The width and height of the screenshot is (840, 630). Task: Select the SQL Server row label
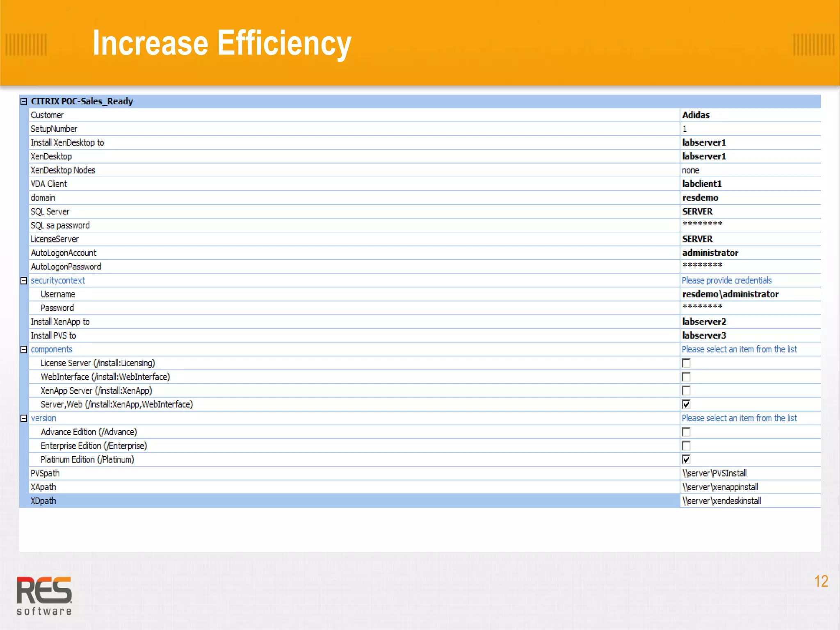point(50,212)
